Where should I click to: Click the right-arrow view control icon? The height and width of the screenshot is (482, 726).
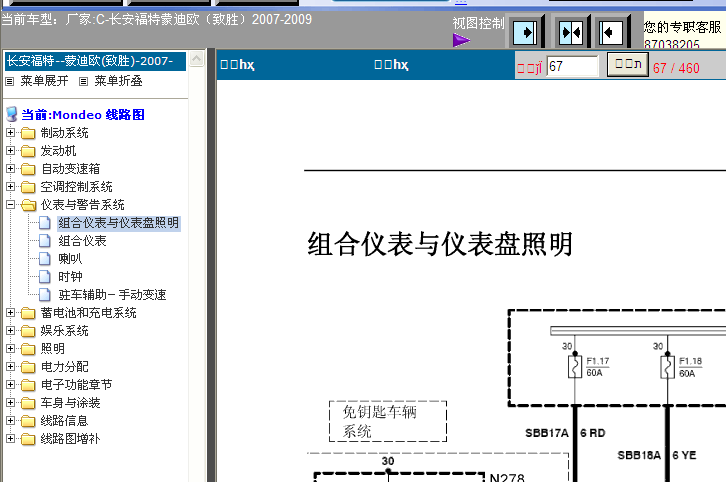[x=525, y=33]
